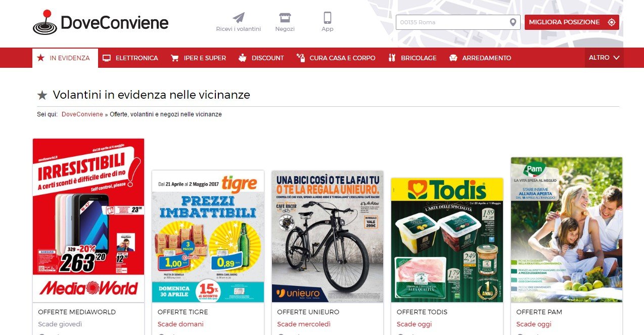
Task: Switch to the Elettronica tab
Action: pyautogui.click(x=130, y=58)
